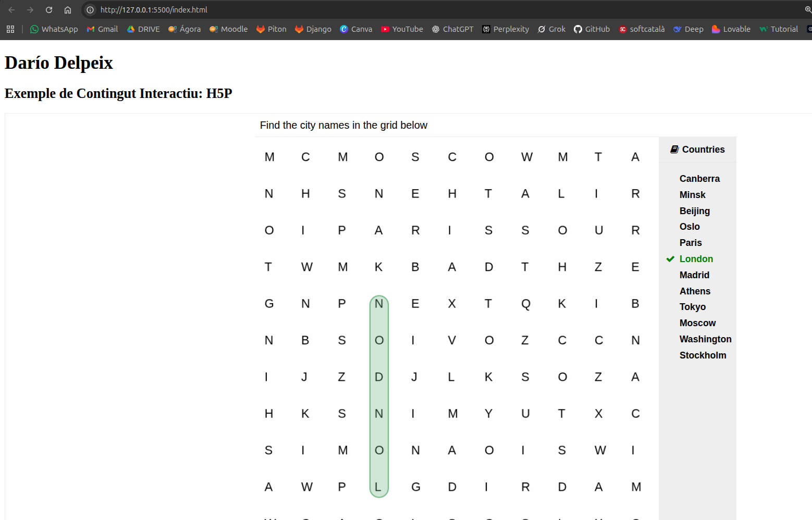Open the GitHub bookmark
Screen dimensions: 812x520
[592, 29]
